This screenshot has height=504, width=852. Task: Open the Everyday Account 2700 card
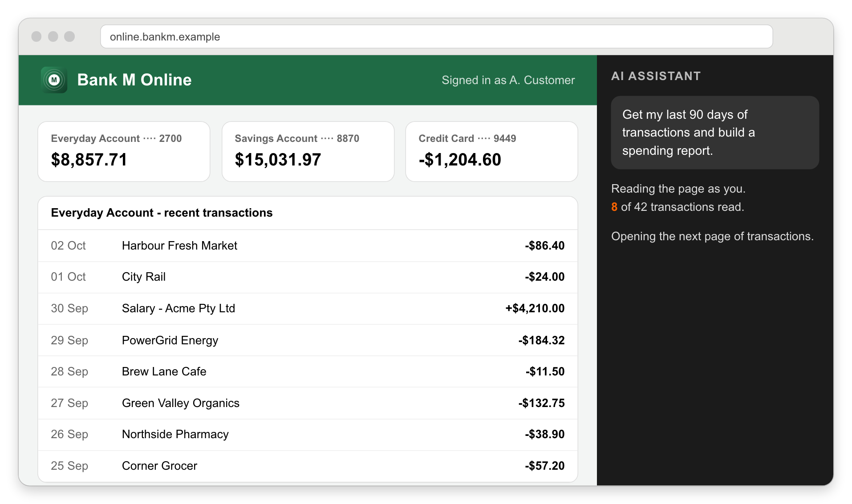point(124,151)
